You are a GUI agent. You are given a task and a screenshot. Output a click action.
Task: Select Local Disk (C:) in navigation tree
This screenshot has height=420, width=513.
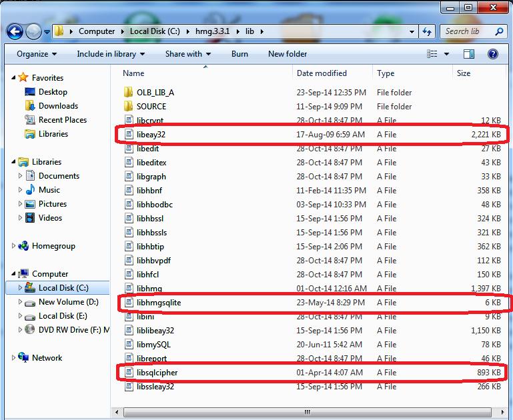point(63,288)
